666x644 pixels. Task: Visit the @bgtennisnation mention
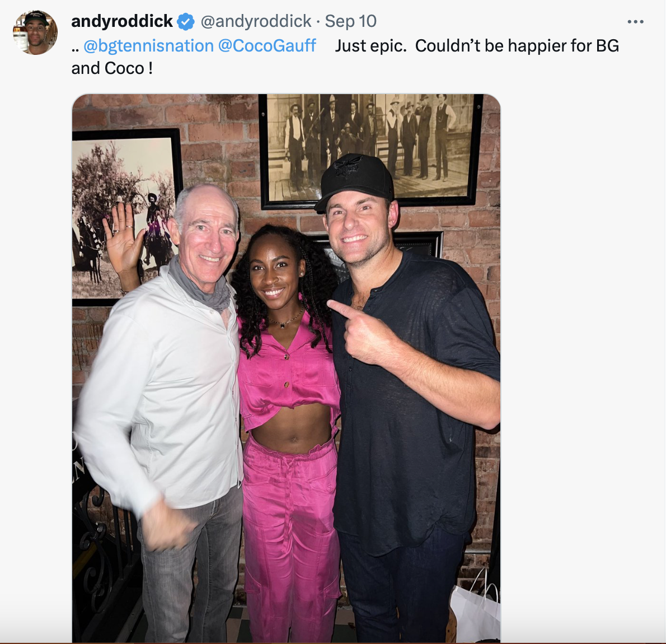[x=149, y=45]
